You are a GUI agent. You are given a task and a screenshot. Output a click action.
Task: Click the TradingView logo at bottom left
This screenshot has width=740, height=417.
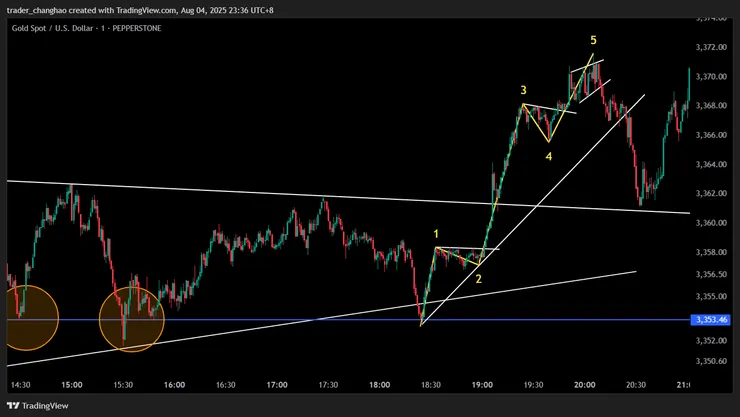pyautogui.click(x=38, y=406)
